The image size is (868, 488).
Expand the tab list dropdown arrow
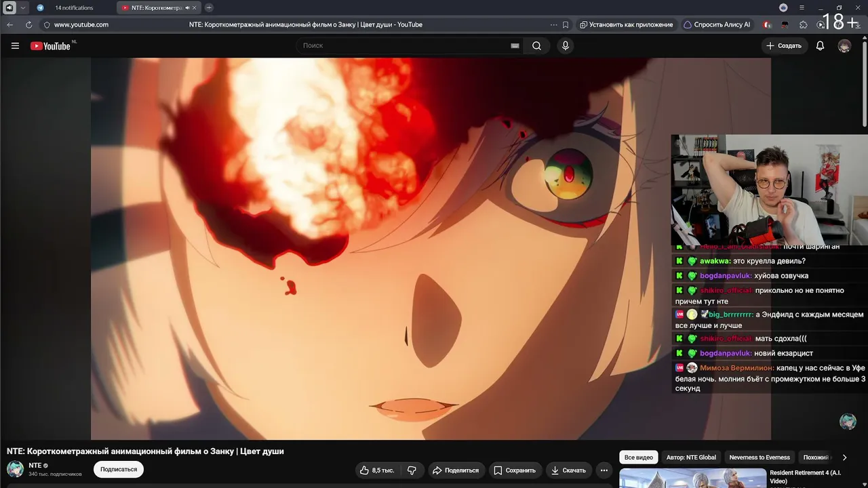23,7
